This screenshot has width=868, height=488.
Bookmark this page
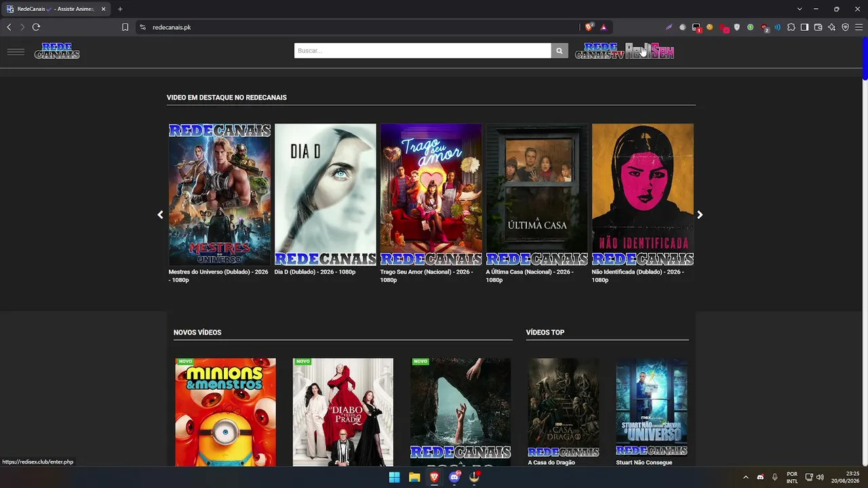125,27
